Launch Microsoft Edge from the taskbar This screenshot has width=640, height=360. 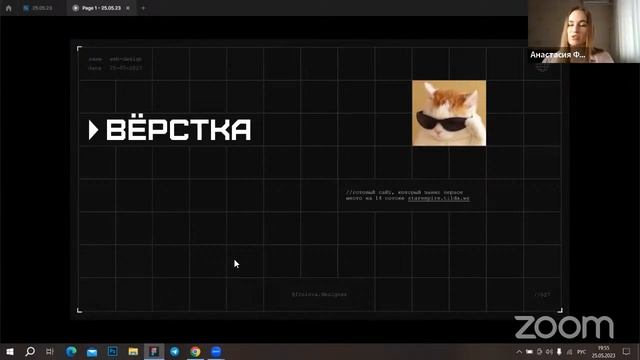pos(71,351)
